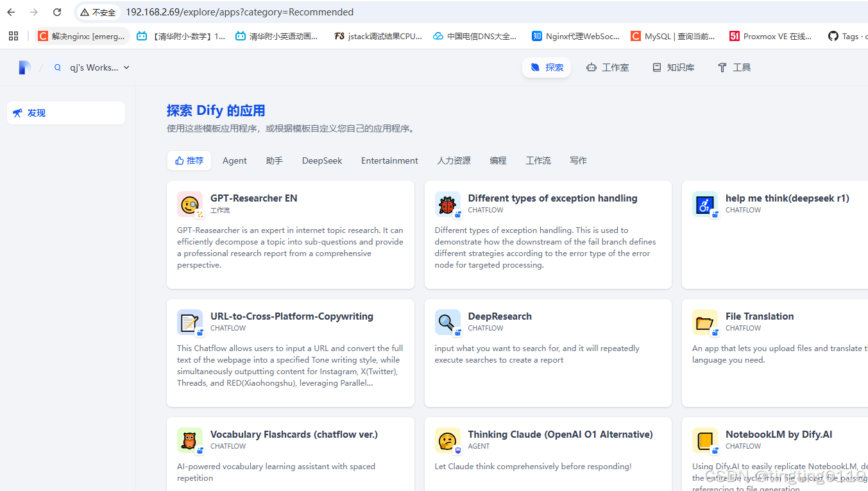Click the GPT-Researcher EN app icon
This screenshot has height=491, width=868.
190,204
